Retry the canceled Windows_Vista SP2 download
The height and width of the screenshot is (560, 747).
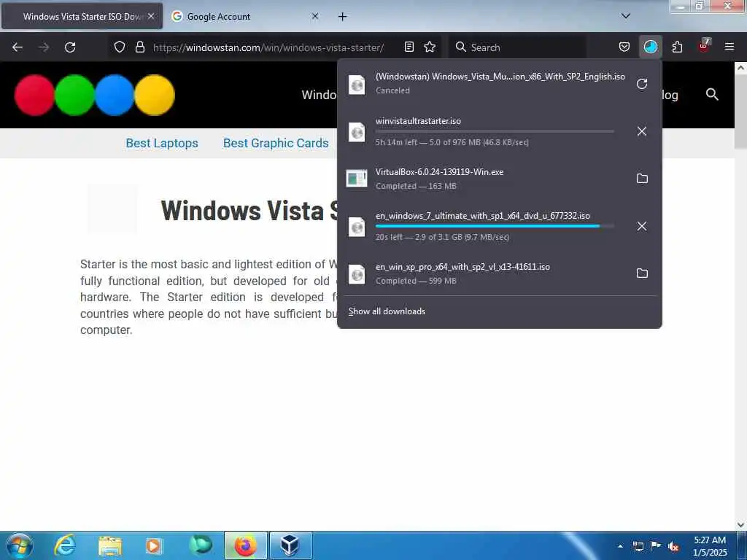click(642, 84)
